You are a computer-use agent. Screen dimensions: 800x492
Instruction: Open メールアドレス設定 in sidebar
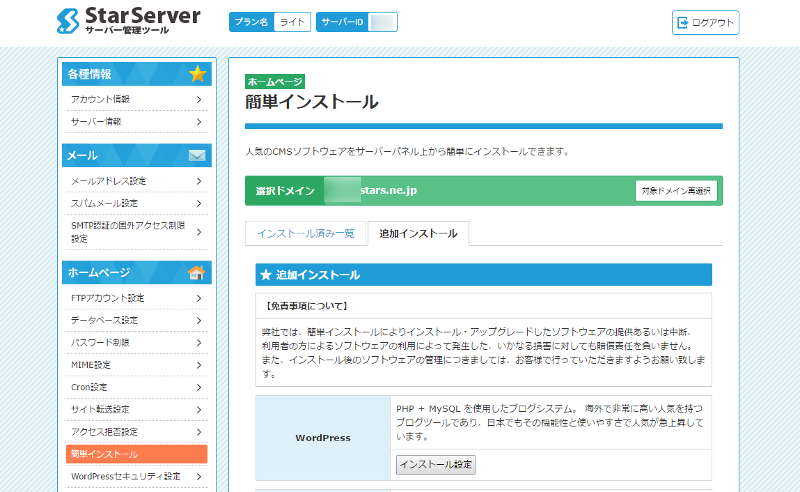pyautogui.click(x=136, y=181)
